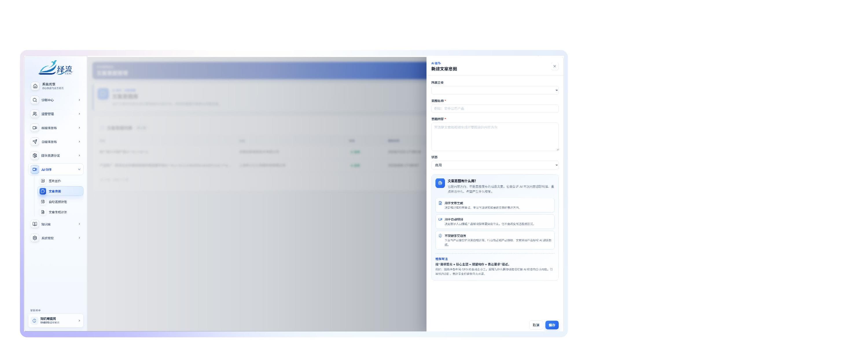Image resolution: width=868 pixels, height=347 pixels.
Task: Click the video icon beside AI 创作
Action: [35, 169]
